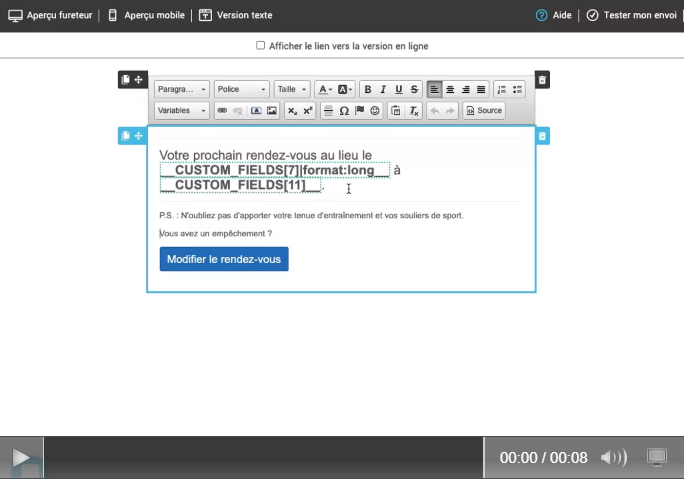Open Aperçu mobile preview

tap(146, 15)
